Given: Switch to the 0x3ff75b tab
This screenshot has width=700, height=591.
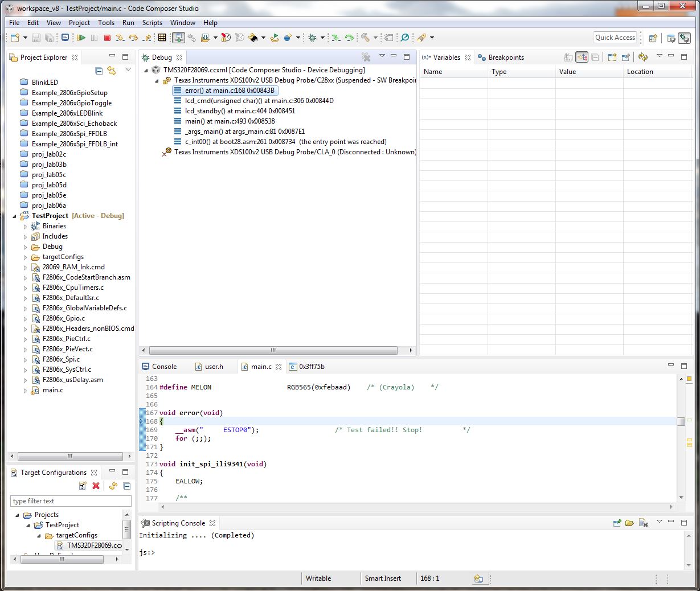Looking at the screenshot, I should pos(306,367).
